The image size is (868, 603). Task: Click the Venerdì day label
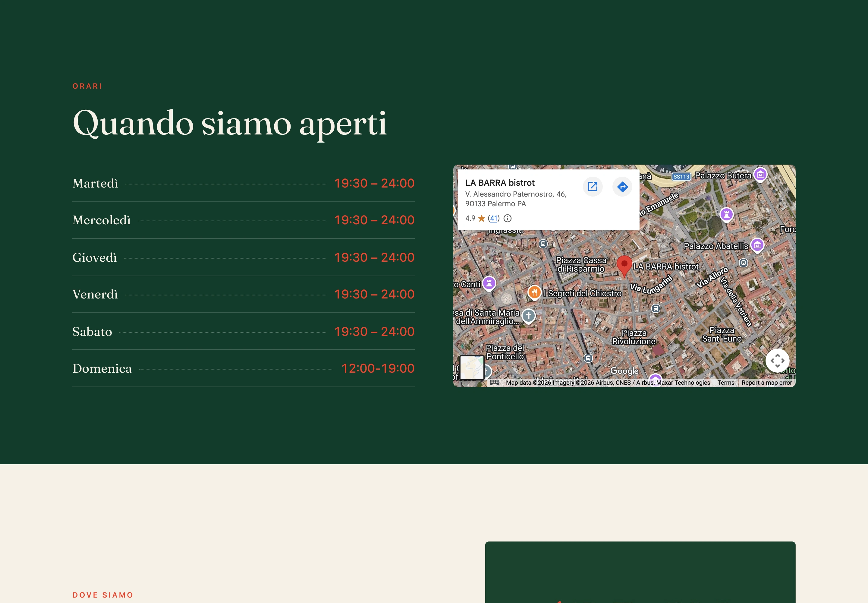[95, 294]
